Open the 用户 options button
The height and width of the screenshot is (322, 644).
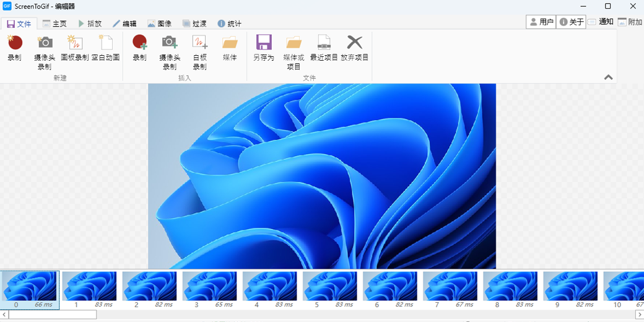coord(541,22)
